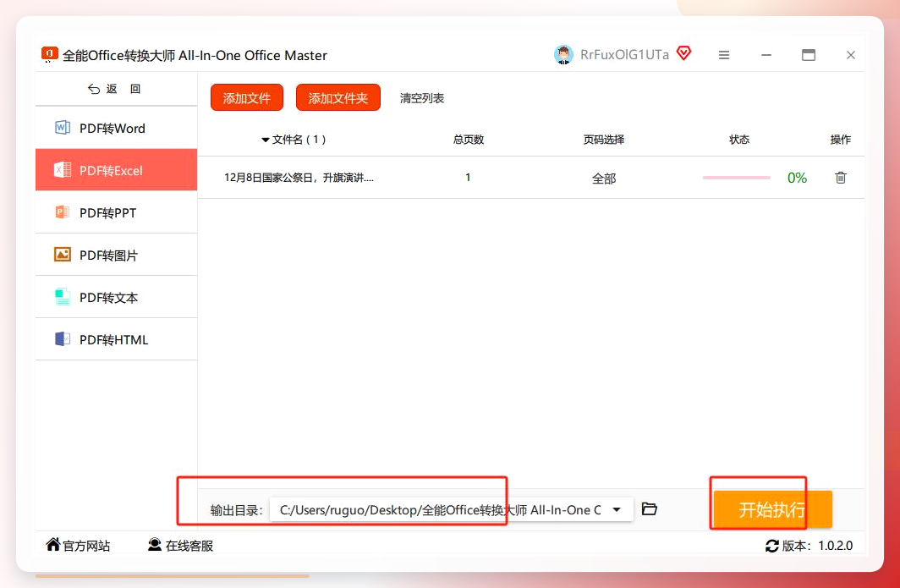This screenshot has height=588, width=900.
Task: Open the 官方网站 link
Action: tap(78, 545)
